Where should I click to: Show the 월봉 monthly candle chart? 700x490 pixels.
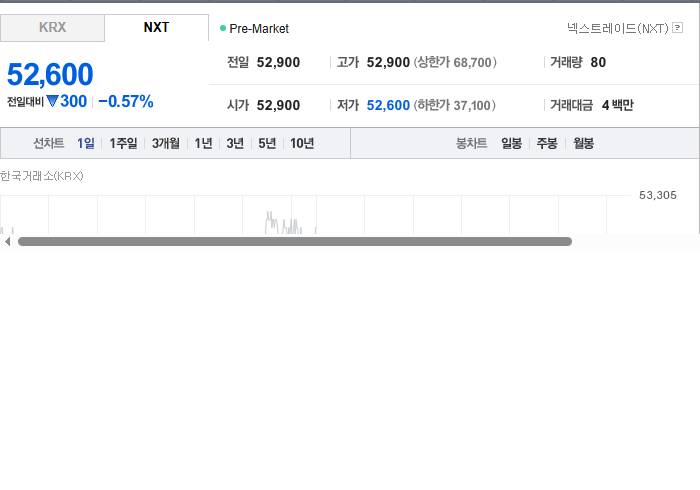point(583,143)
